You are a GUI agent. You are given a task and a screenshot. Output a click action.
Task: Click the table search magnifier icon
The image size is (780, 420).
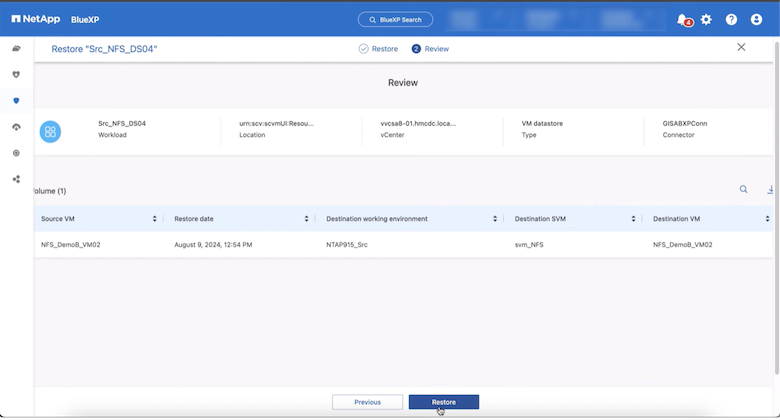pos(743,189)
